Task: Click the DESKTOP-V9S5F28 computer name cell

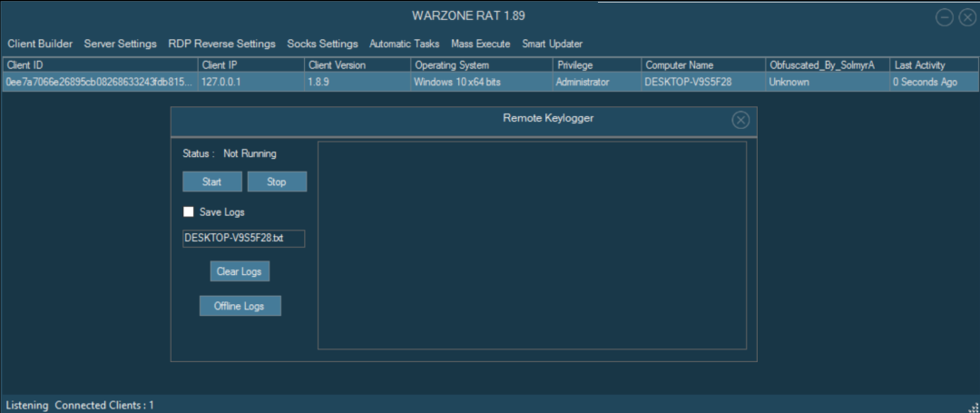Action: coord(703,82)
